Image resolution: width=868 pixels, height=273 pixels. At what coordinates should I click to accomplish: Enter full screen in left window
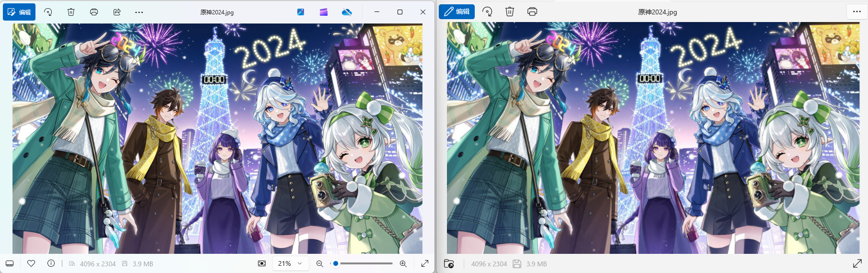click(x=425, y=263)
